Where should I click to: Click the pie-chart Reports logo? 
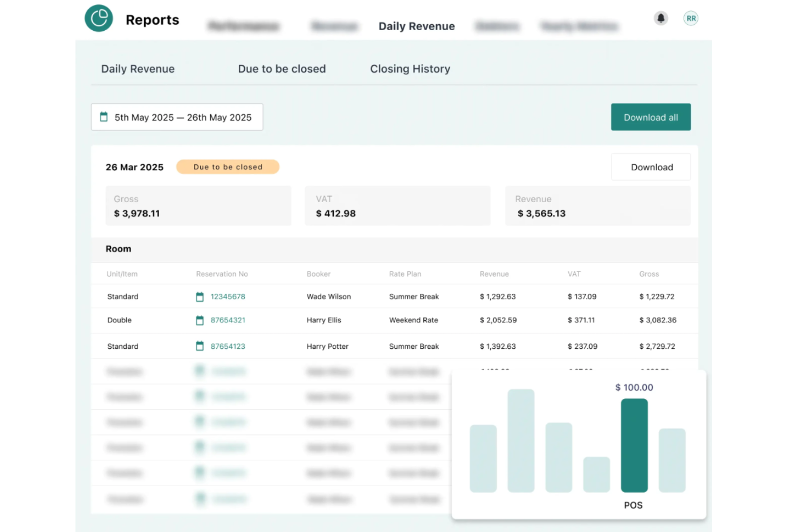(99, 18)
